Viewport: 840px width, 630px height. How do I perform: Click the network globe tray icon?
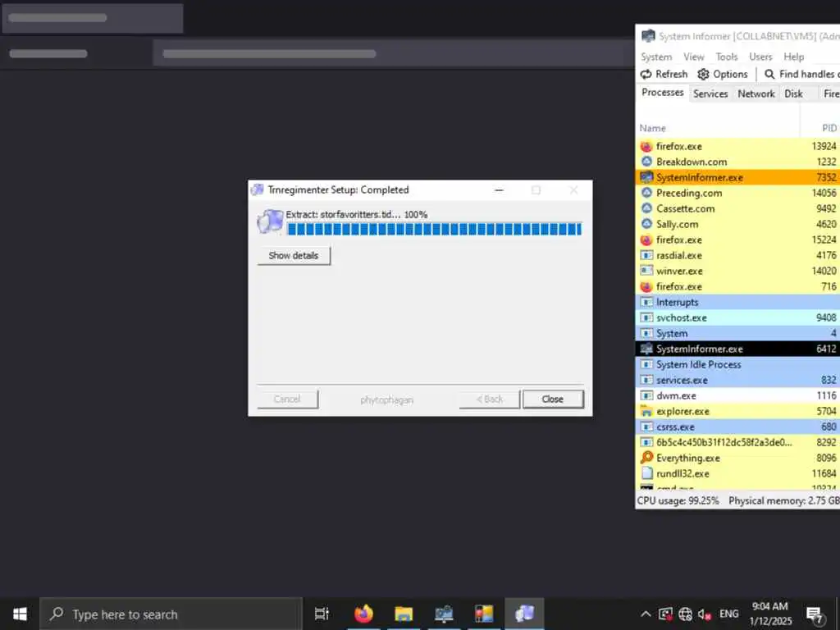(x=685, y=614)
